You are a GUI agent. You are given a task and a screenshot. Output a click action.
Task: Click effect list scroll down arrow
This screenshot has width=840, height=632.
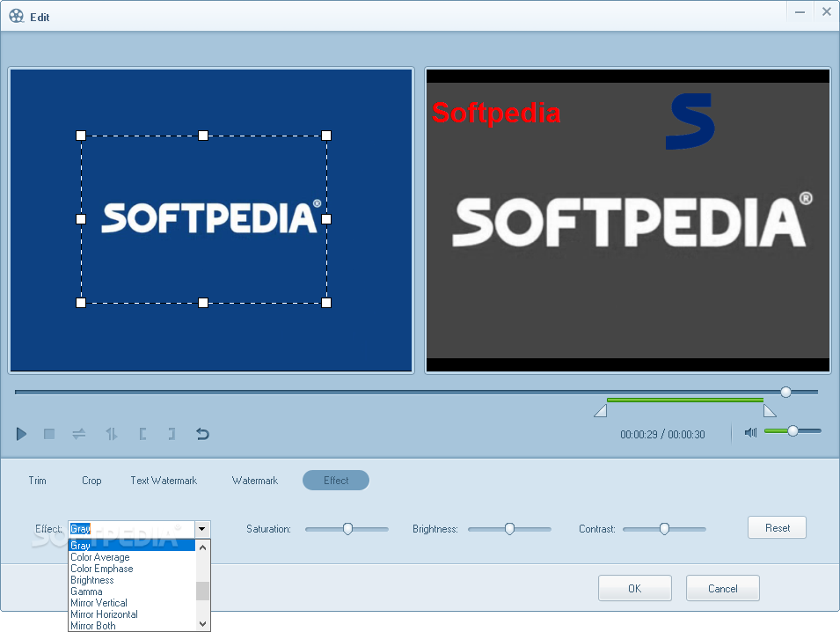click(x=202, y=623)
